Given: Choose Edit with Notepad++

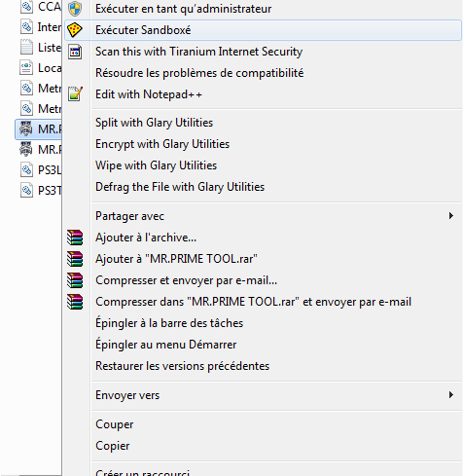Looking at the screenshot, I should (149, 94).
